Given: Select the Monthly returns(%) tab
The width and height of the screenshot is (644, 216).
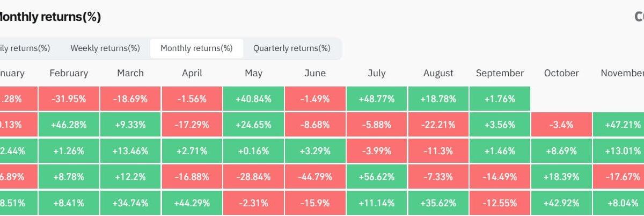Looking at the screenshot, I should pos(196,48).
